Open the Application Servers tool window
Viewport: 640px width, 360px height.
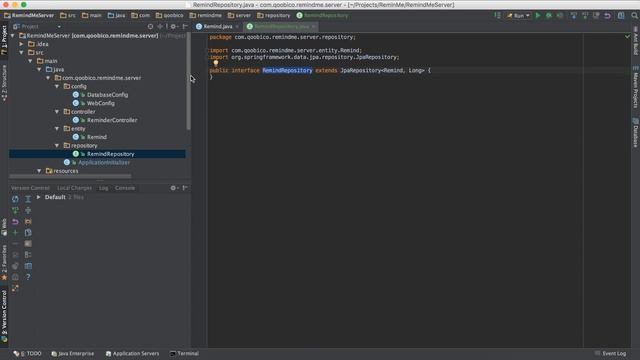pyautogui.click(x=132, y=353)
